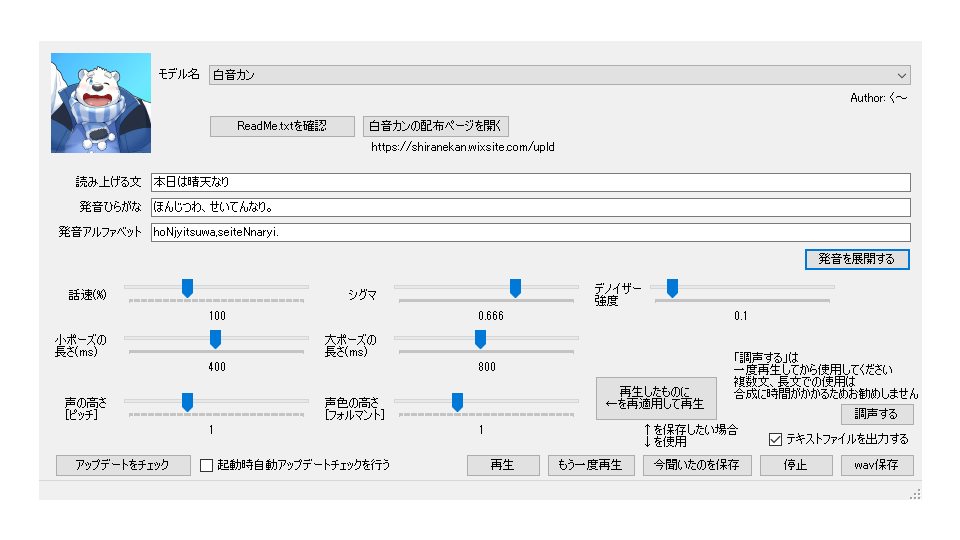This screenshot has width=960, height=540.
Task: Enable 起動時自動アップデートチェックを行う checkbox
Action: coord(207,465)
